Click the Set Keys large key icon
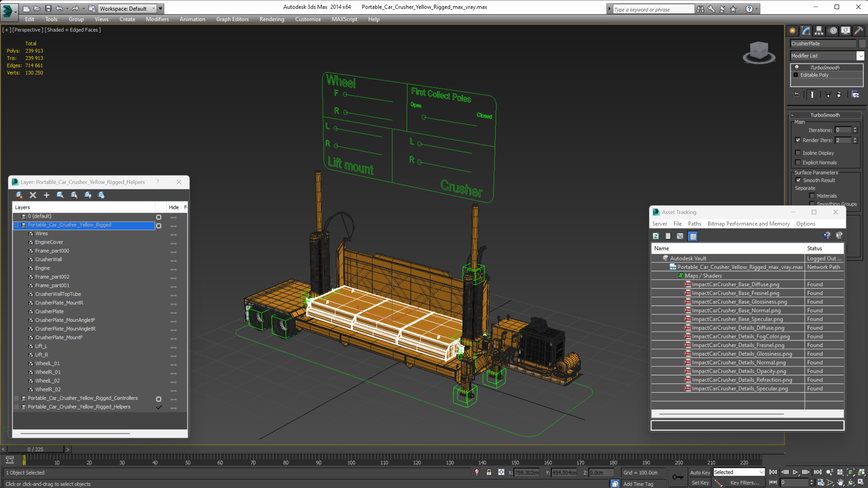Image resolution: width=868 pixels, height=488 pixels. tap(678, 477)
